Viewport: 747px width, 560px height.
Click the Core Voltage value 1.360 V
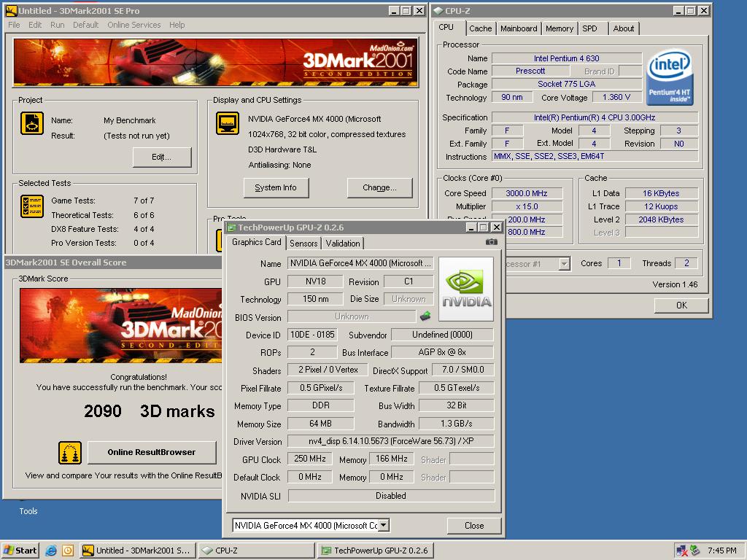coord(616,97)
